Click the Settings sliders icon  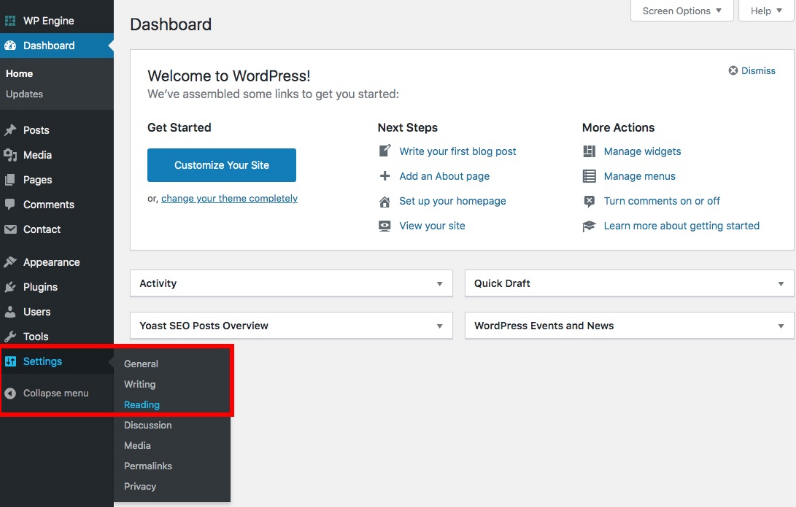pos(10,361)
